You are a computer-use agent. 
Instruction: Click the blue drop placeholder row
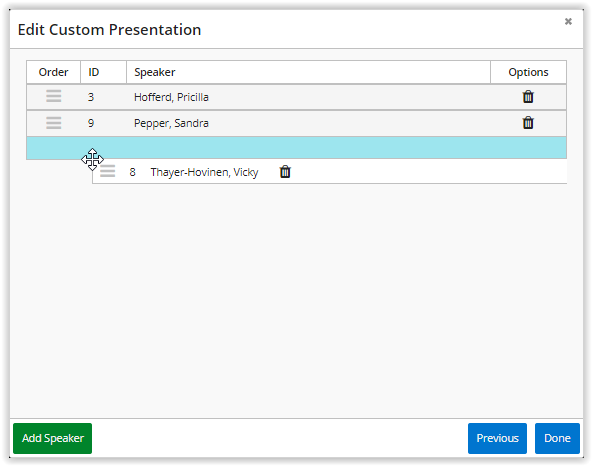coord(296,148)
